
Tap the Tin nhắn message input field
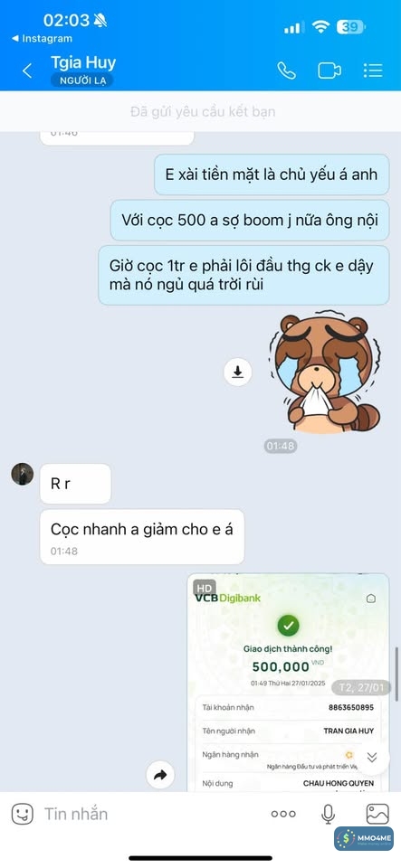pyautogui.click(x=149, y=814)
